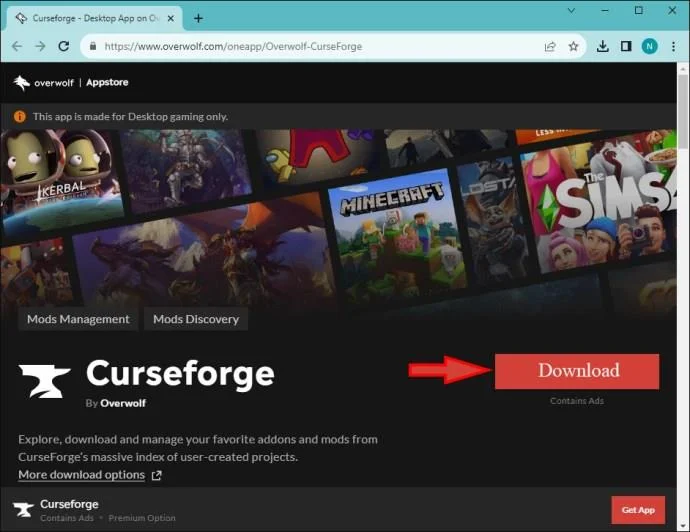
Task: Toggle the browser side panel icon
Action: [626, 46]
